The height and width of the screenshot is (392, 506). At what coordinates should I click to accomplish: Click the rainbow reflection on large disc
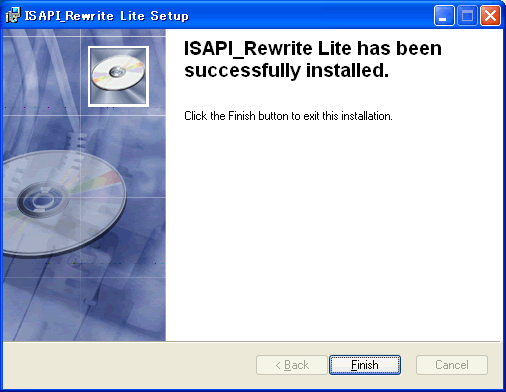click(x=97, y=183)
